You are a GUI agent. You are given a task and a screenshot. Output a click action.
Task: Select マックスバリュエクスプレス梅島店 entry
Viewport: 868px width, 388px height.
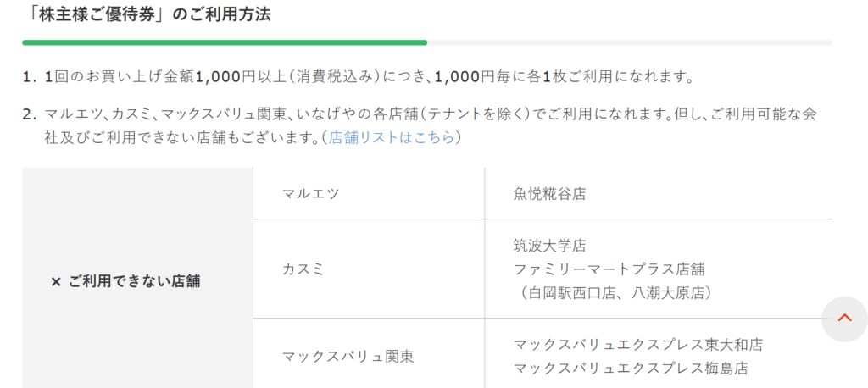click(631, 368)
